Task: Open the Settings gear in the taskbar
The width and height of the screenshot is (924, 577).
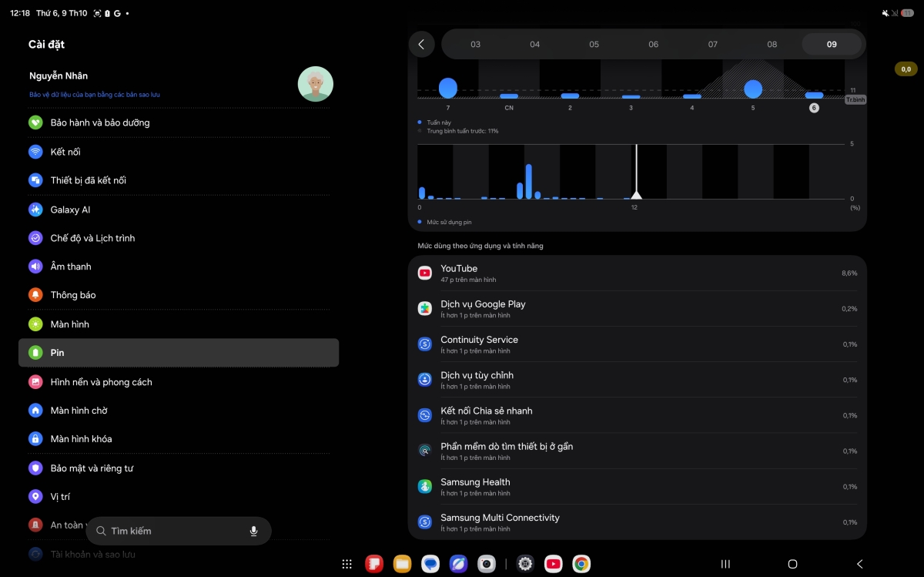Action: 525,564
